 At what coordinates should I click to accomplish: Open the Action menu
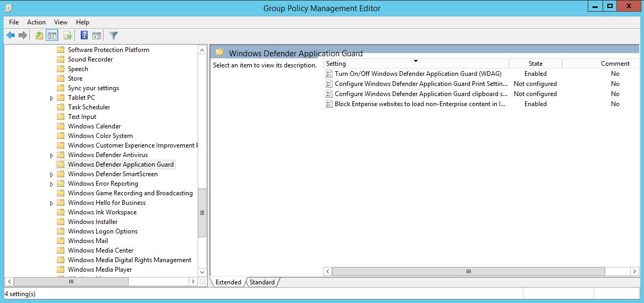tap(36, 22)
